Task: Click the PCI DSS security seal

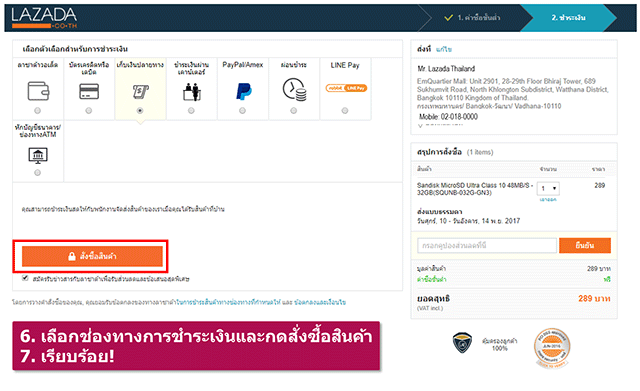Action: (552, 348)
